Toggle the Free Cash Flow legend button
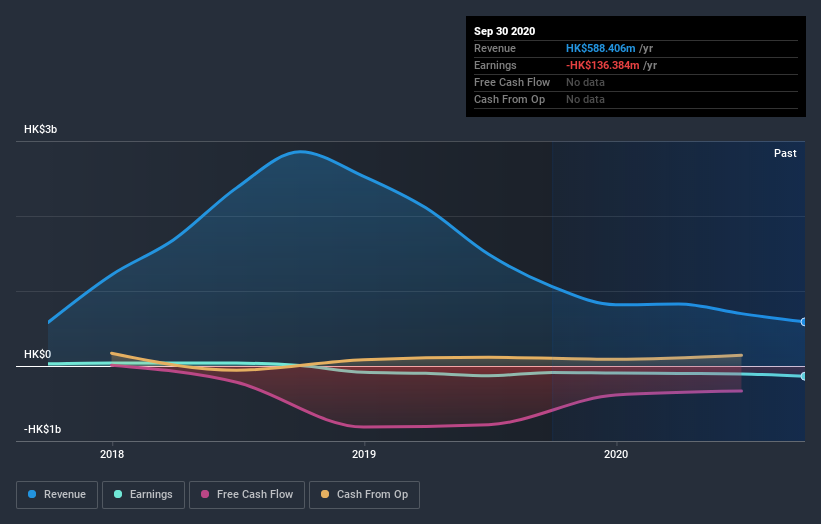 click(247, 495)
